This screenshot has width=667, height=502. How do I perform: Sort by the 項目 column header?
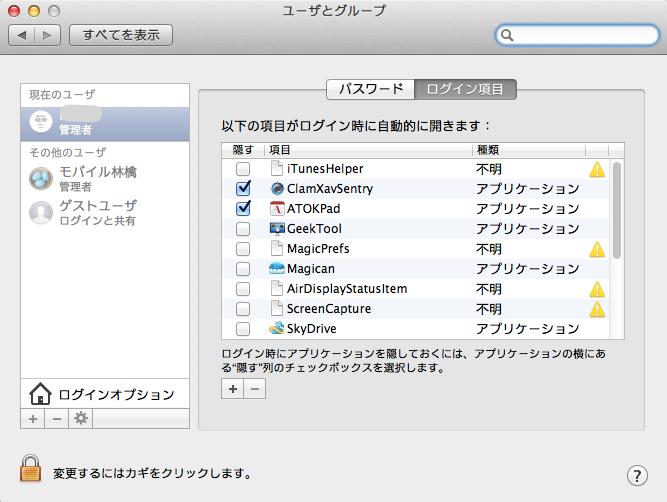368,150
